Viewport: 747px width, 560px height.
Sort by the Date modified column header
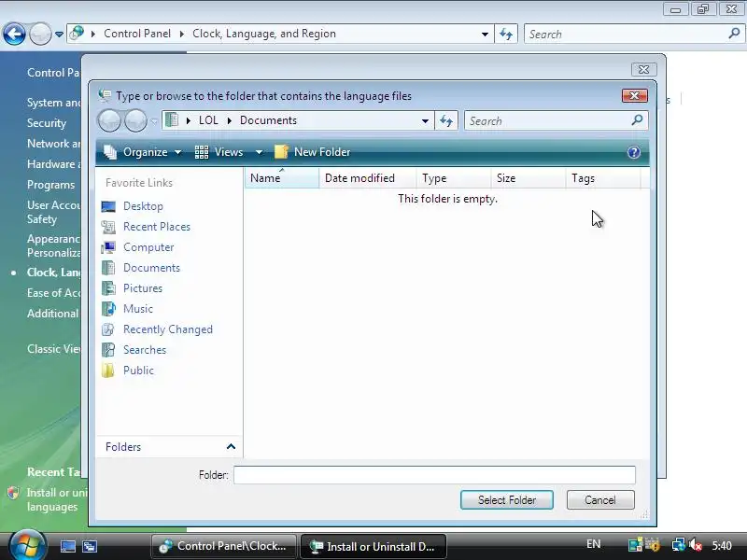[x=367, y=178]
